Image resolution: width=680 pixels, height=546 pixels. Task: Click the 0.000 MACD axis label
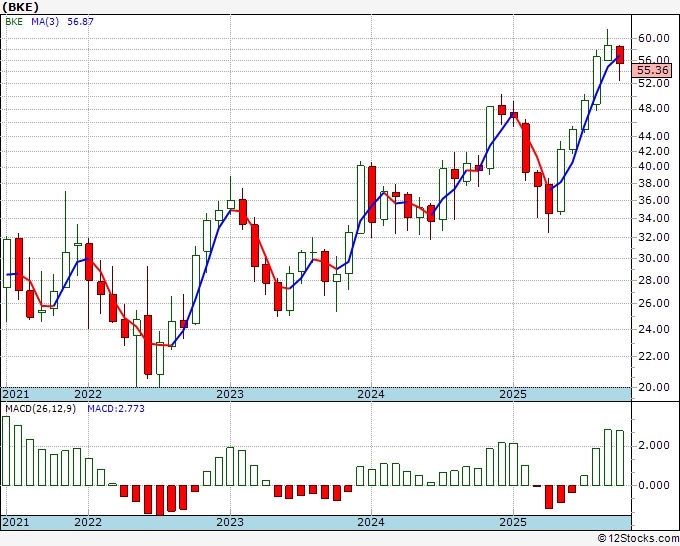coord(654,485)
